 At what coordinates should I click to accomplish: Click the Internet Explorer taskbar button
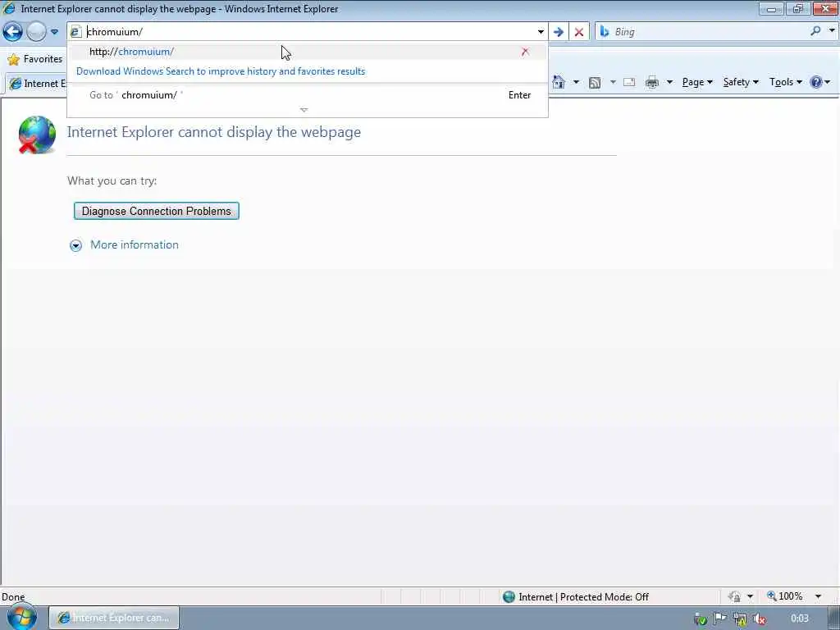coord(114,618)
